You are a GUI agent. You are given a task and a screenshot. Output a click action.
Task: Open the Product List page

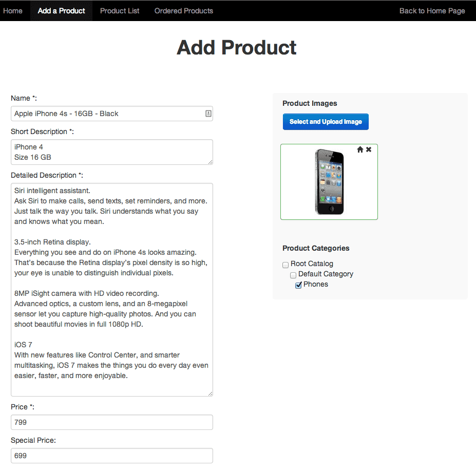click(120, 11)
